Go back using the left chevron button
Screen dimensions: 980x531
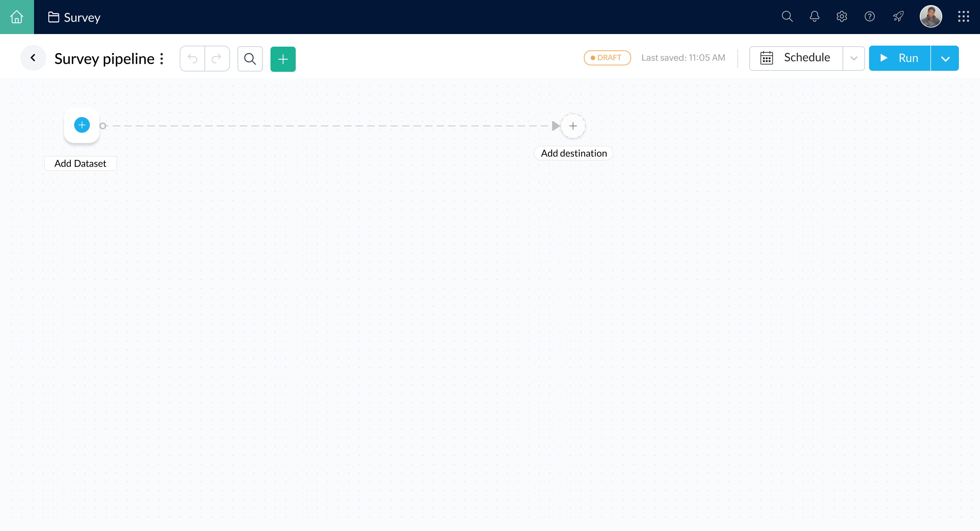[33, 58]
